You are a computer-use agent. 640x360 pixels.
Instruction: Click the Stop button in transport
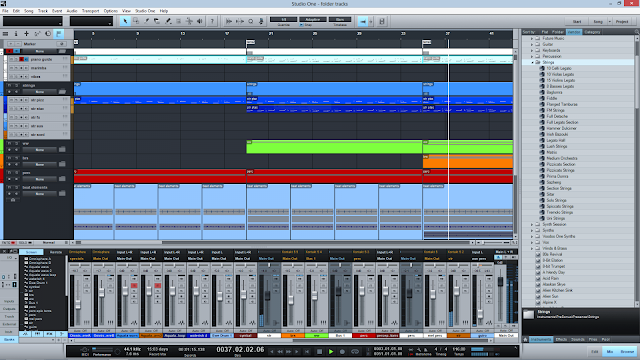(320, 351)
